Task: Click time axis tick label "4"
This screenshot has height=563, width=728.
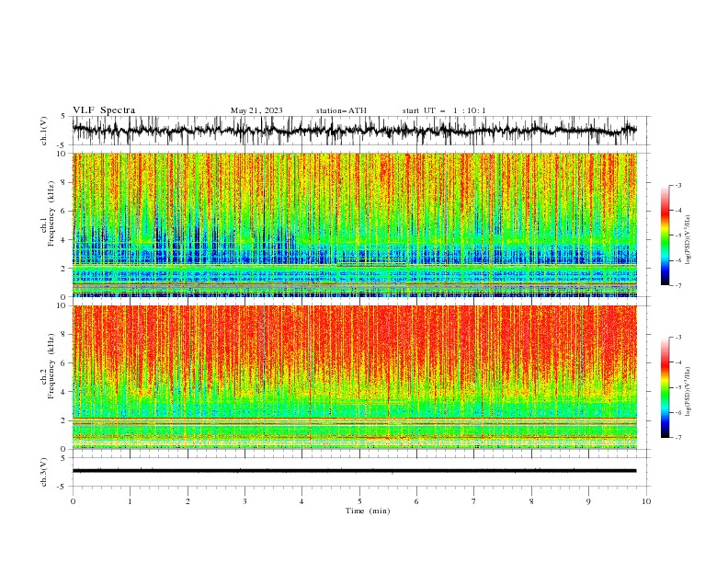Action: 301,501
